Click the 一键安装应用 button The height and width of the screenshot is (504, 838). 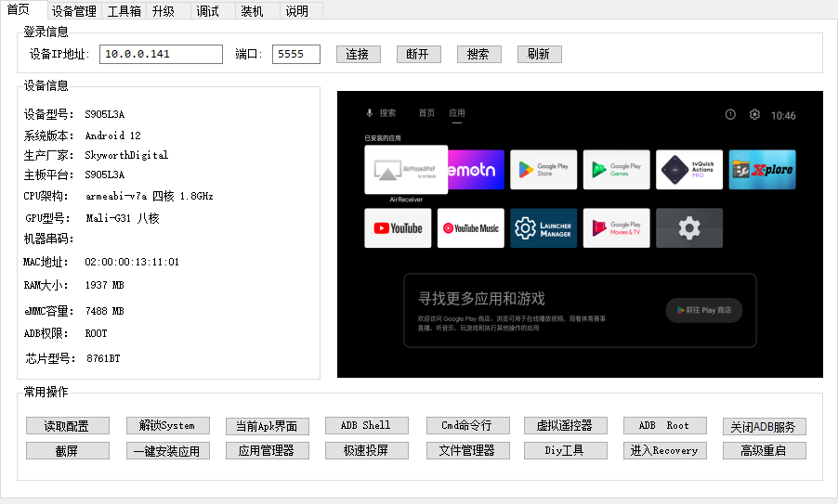(168, 450)
